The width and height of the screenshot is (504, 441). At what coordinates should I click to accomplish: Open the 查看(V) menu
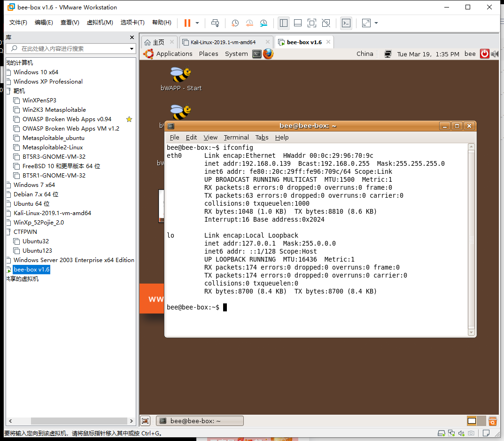(x=70, y=23)
